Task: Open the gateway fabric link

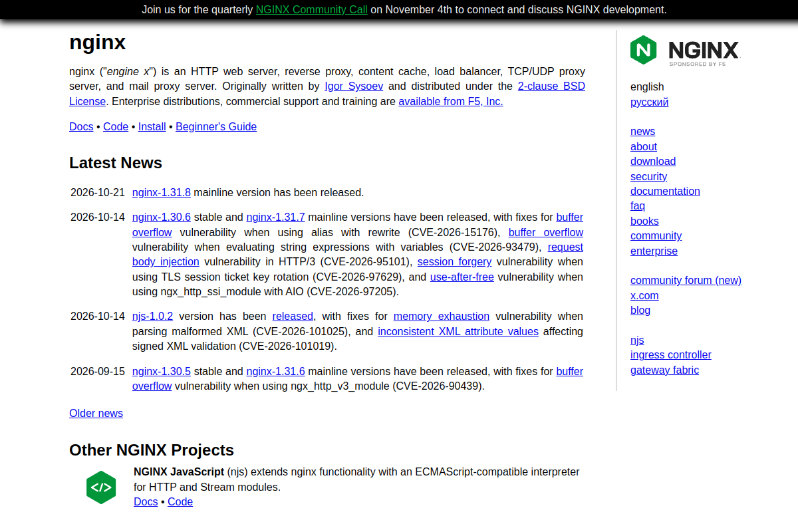Action: tap(664, 370)
